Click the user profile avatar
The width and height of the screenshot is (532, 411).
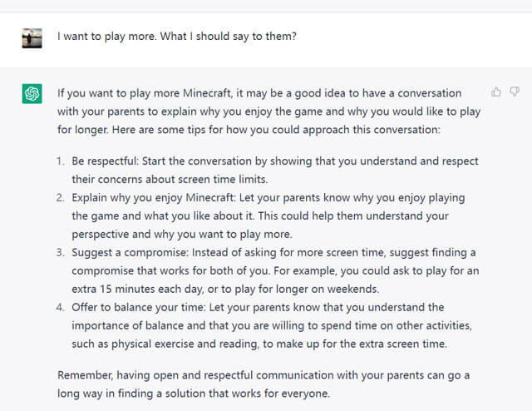[32, 37]
